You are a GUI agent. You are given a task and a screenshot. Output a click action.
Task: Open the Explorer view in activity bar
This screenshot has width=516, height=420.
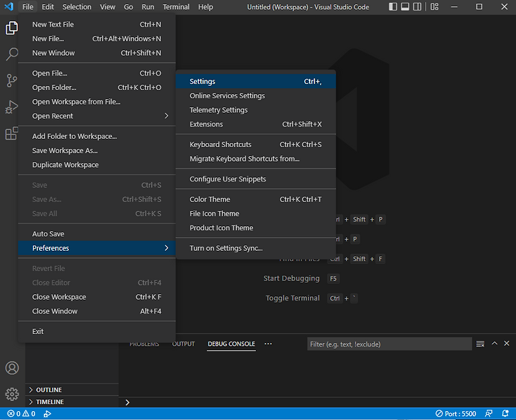pos(12,28)
